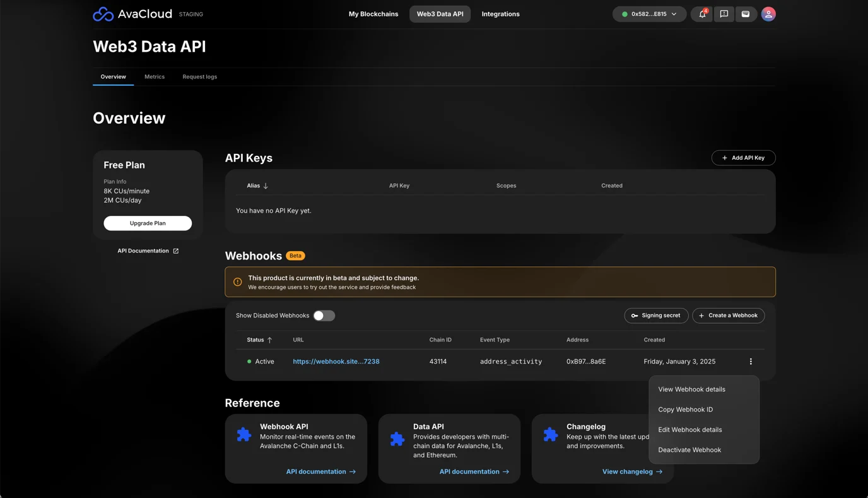Screen dimensions: 868x498
Task: Open the webhook.site URL link
Action: click(336, 362)
